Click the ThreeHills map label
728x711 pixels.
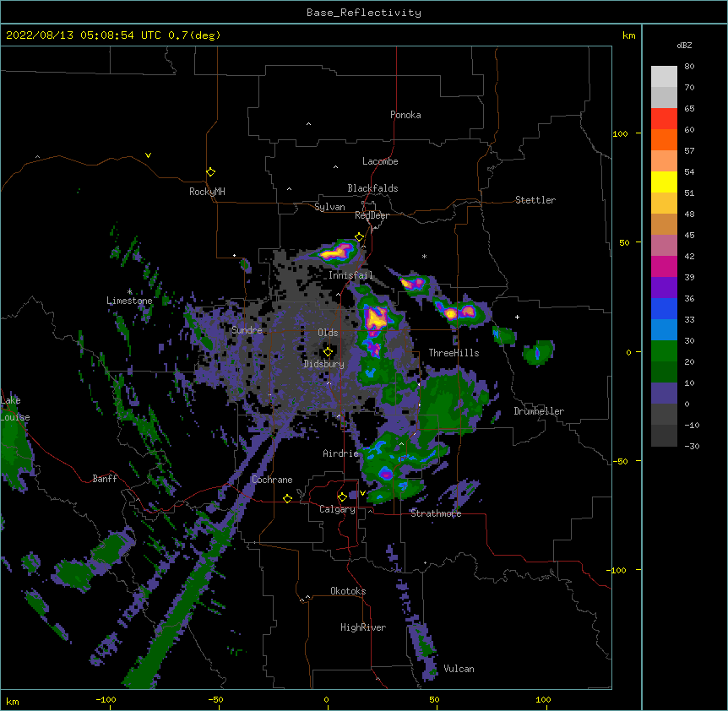coord(454,353)
